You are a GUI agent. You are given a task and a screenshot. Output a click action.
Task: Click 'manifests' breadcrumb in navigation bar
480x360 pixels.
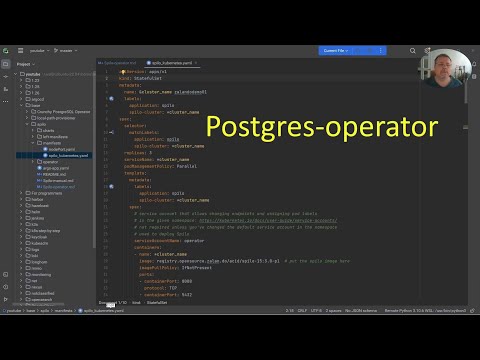point(64,311)
